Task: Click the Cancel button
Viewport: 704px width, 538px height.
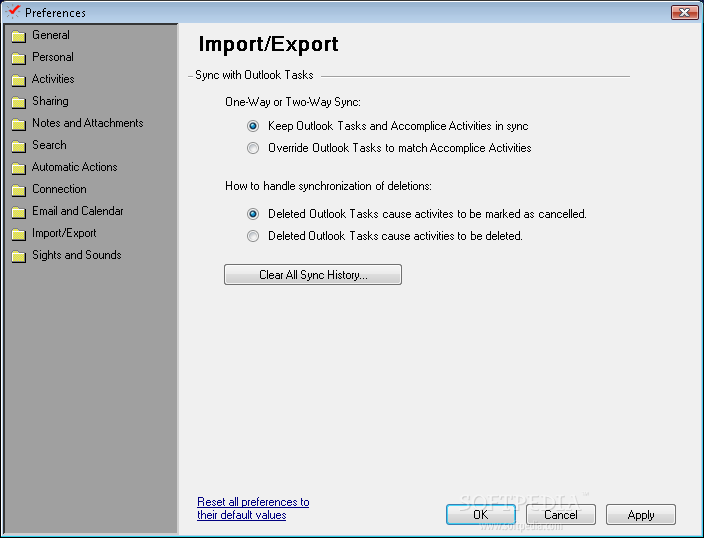Action: click(561, 515)
